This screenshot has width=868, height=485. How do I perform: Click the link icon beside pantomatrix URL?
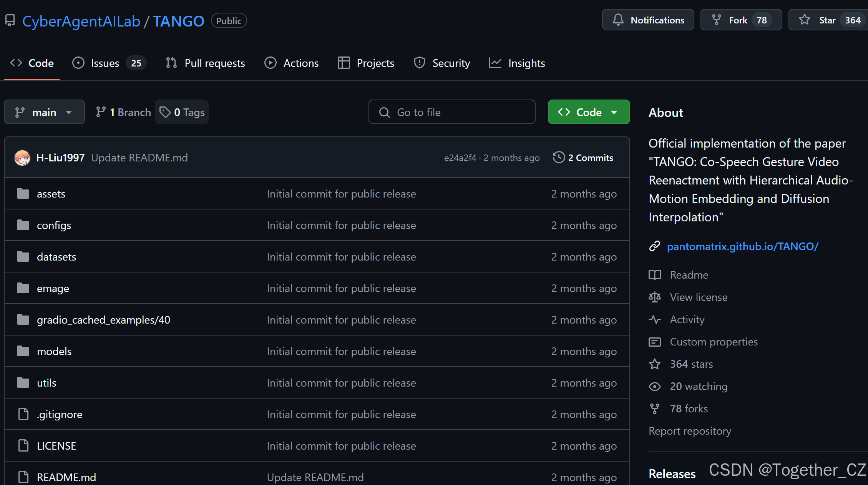[654, 246]
